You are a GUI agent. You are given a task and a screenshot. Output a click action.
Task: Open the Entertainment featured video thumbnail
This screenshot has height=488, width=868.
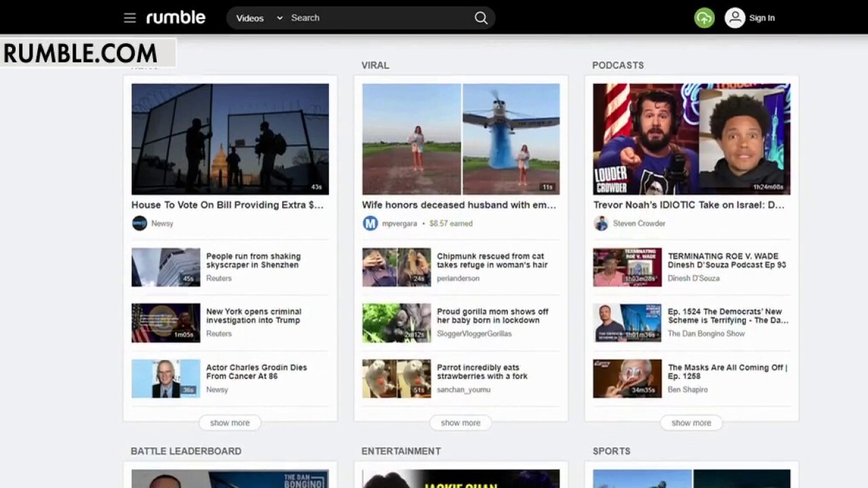460,479
